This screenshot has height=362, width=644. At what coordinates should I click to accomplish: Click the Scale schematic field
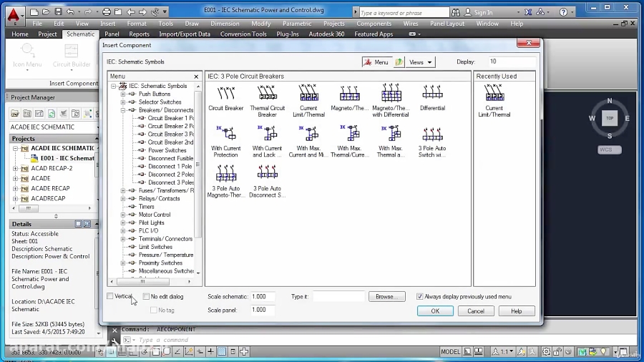(263, 296)
